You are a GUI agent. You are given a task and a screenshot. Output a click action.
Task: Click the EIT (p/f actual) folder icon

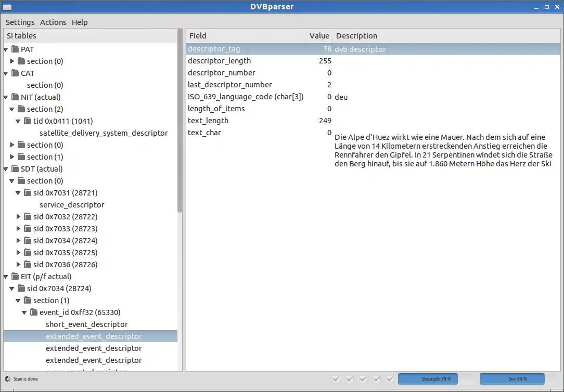pos(15,276)
